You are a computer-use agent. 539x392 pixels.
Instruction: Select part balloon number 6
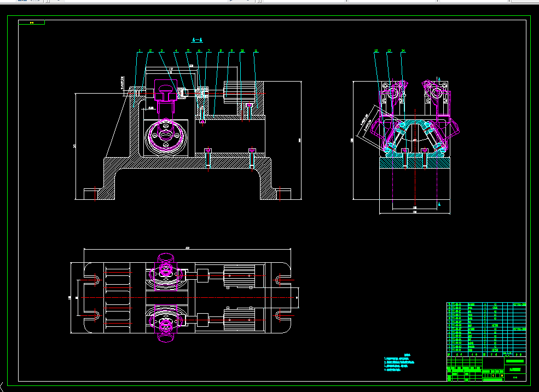pos(199,51)
